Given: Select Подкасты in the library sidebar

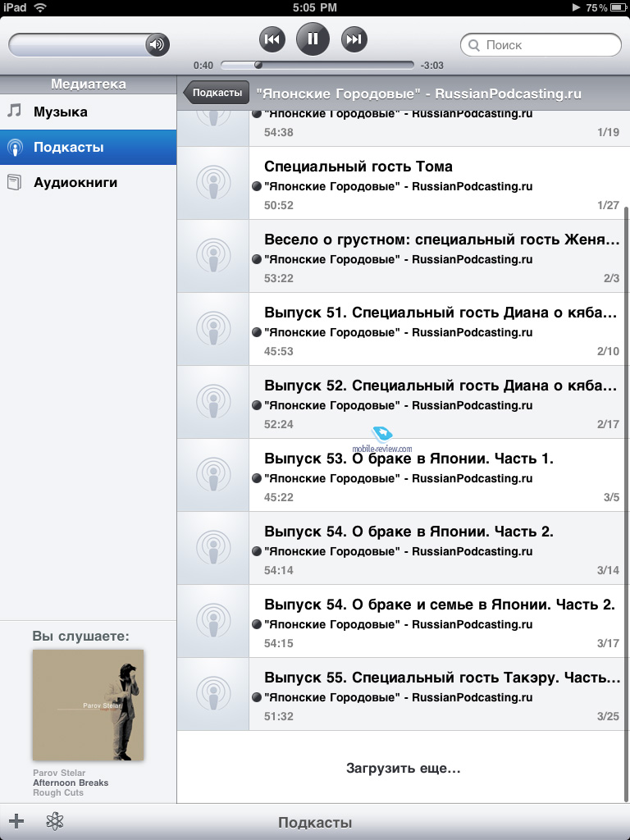Looking at the screenshot, I should click(x=88, y=147).
